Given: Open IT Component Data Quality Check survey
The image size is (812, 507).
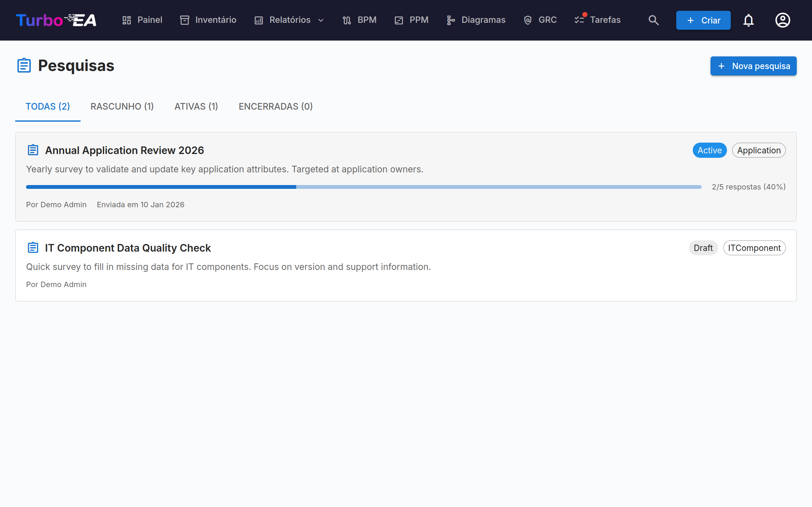Looking at the screenshot, I should tap(128, 248).
